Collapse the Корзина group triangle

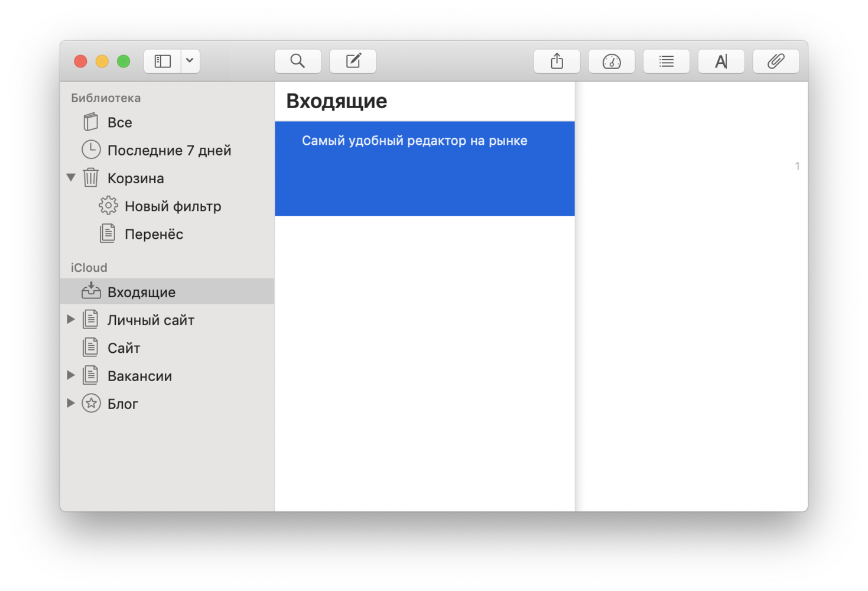[71, 177]
